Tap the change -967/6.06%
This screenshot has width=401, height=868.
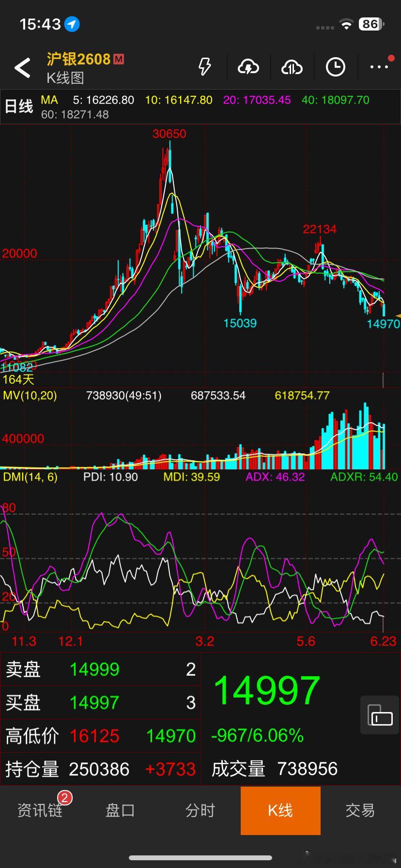point(257,736)
